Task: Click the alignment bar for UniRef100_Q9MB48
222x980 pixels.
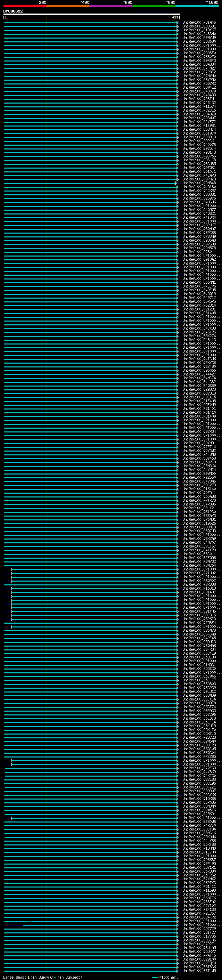Action: coord(90,183)
